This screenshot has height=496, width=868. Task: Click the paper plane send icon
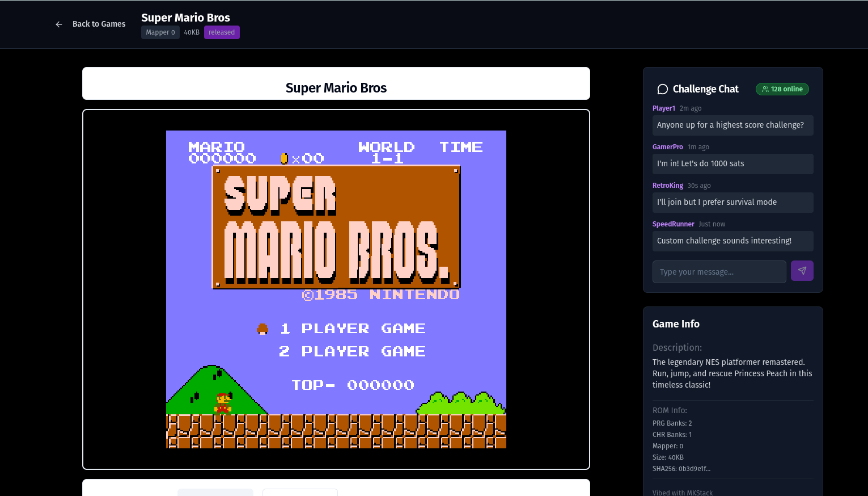click(802, 271)
